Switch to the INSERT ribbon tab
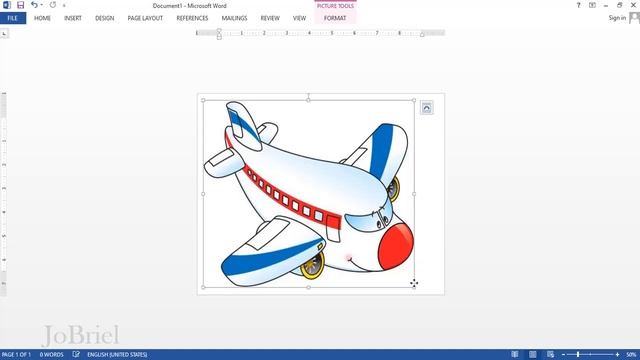 73,18
